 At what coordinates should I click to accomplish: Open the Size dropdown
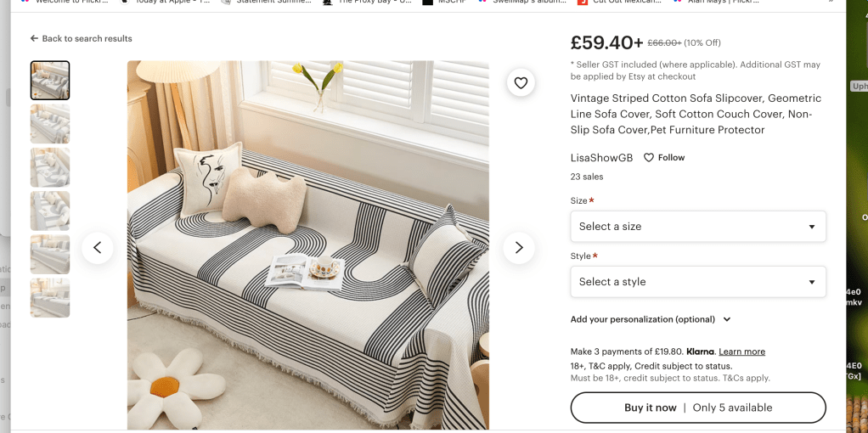coord(698,226)
